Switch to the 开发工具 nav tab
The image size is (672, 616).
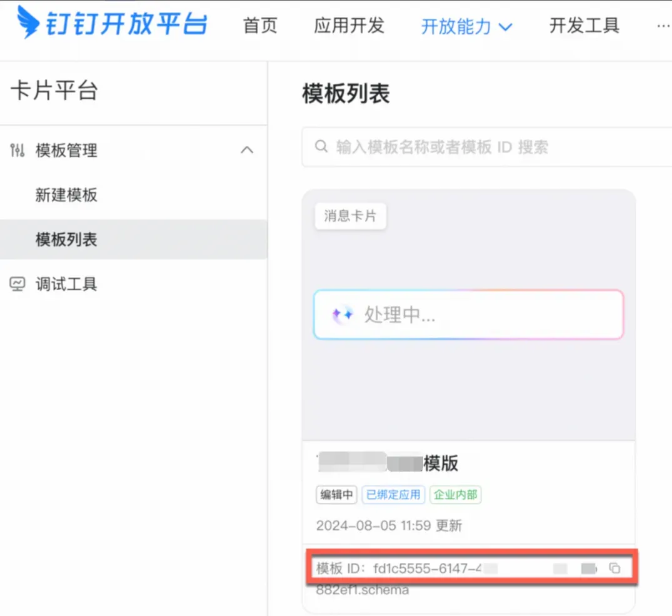(x=584, y=26)
